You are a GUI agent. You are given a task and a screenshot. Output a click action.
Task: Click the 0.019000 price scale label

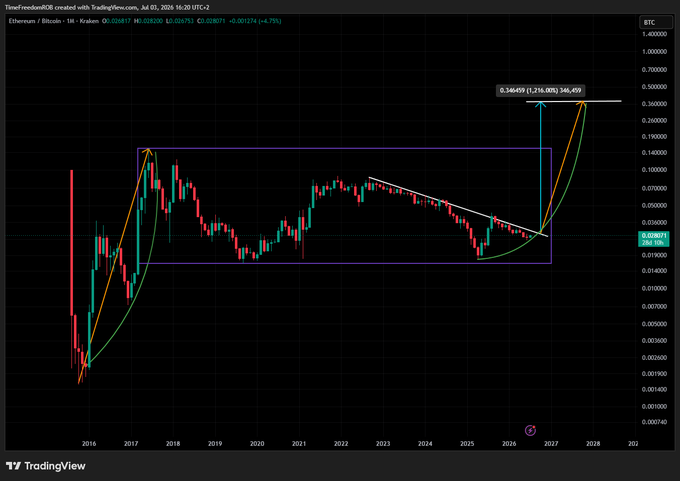(654, 255)
